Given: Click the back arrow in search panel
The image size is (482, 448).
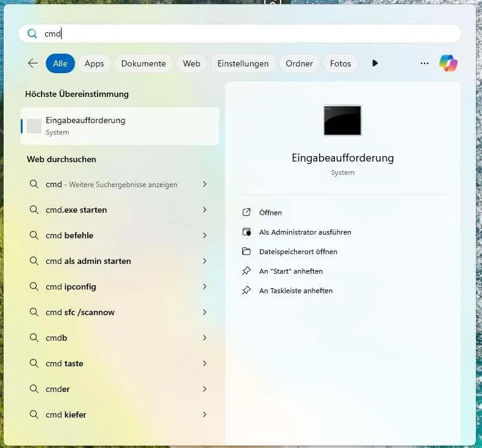Looking at the screenshot, I should click(x=33, y=63).
